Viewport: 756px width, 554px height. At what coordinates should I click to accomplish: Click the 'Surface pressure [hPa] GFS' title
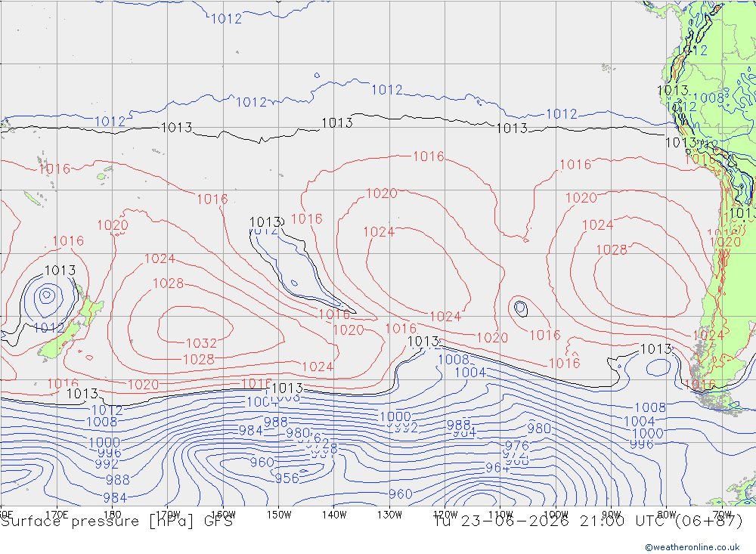(x=116, y=522)
